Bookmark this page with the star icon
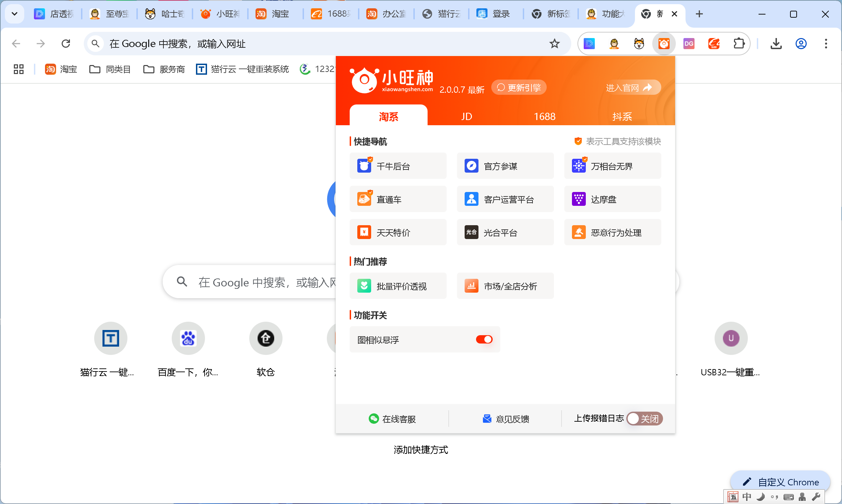This screenshot has width=842, height=504. 554,44
